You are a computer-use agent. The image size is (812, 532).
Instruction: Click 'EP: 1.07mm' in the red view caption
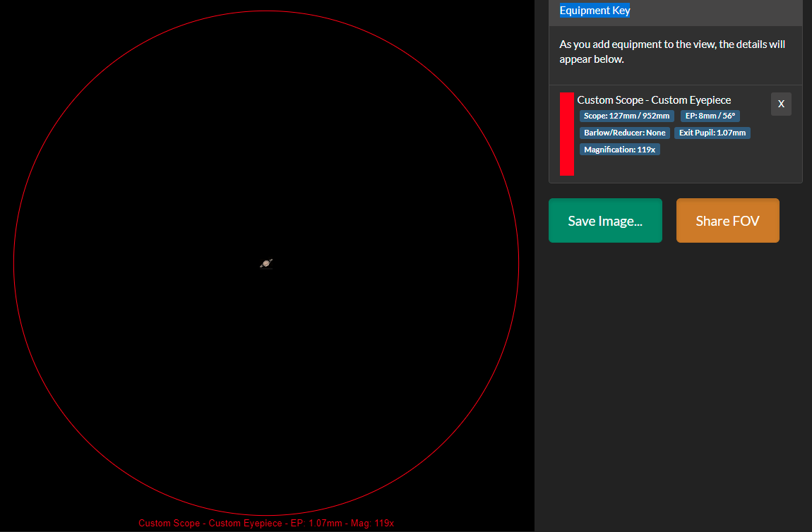(x=316, y=523)
